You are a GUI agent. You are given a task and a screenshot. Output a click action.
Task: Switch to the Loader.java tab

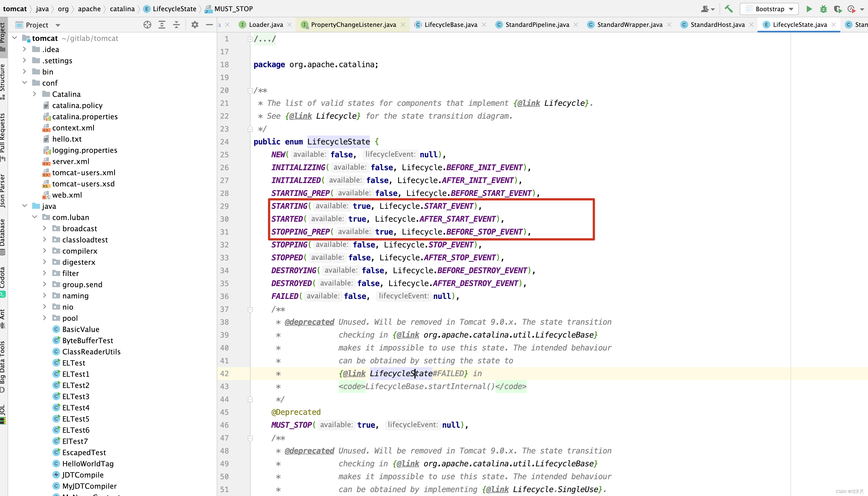tap(265, 25)
